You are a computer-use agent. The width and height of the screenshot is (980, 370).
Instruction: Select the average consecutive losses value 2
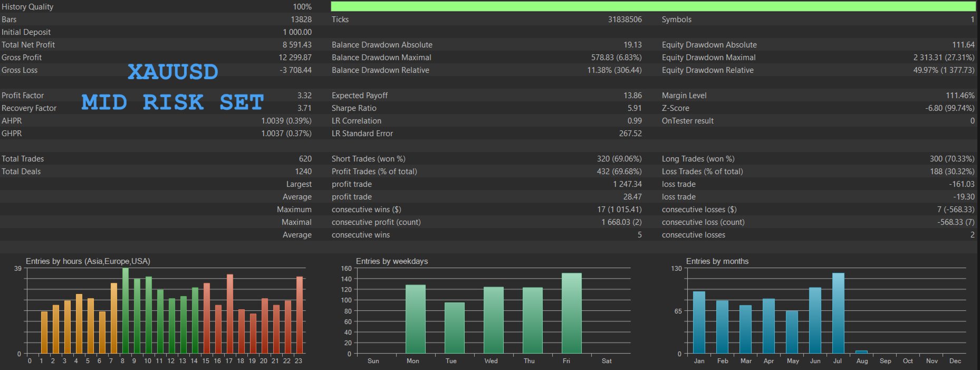tap(973, 235)
